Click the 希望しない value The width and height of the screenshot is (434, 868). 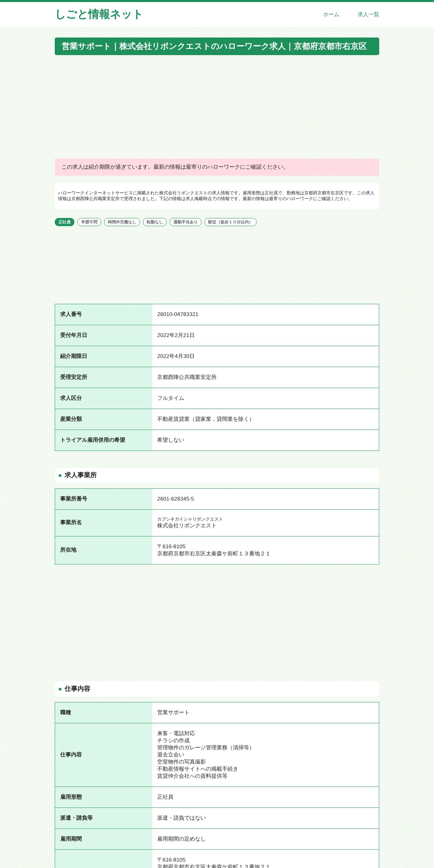pos(171,440)
